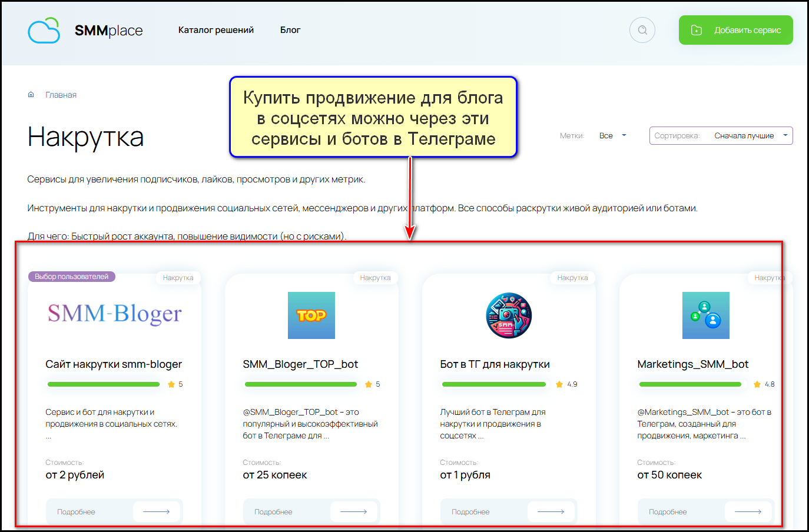Click the Добавить сервис button

[x=735, y=29]
